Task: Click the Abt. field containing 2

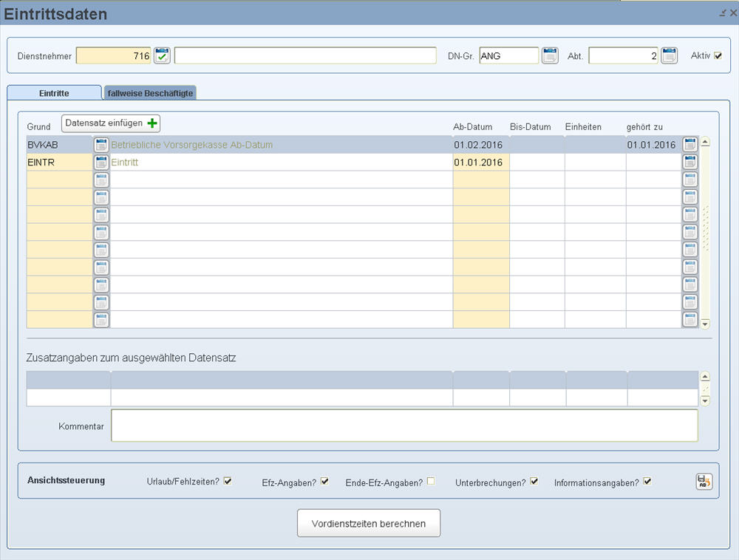Action: pyautogui.click(x=623, y=55)
